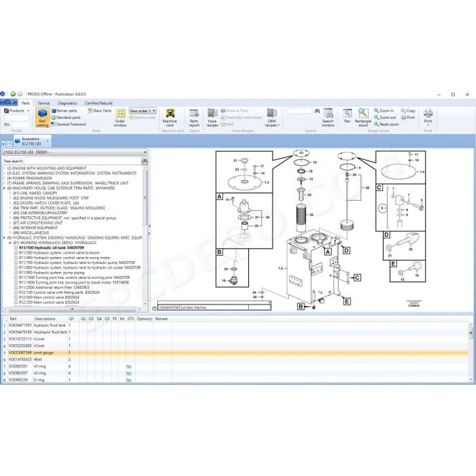476x476 pixels.
Task: Click the Products icon in Profile group
Action: (6, 111)
